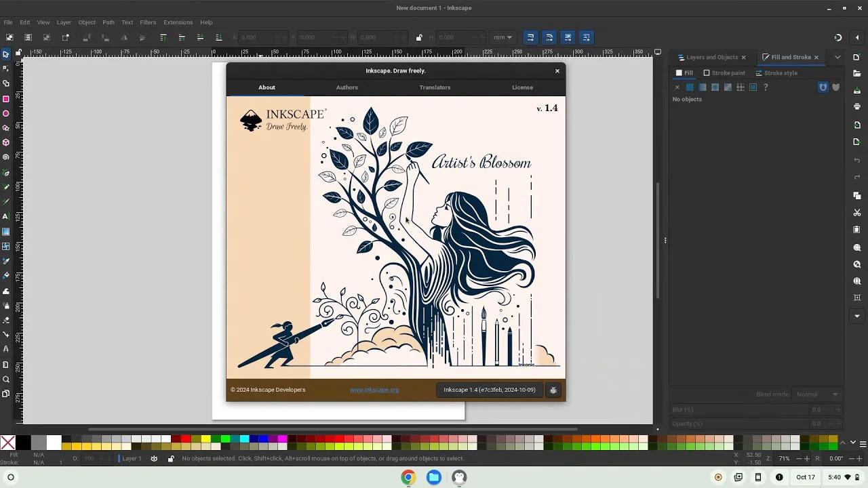Click the Inkscape 1.4 version button
The image size is (868, 488).
(x=489, y=390)
